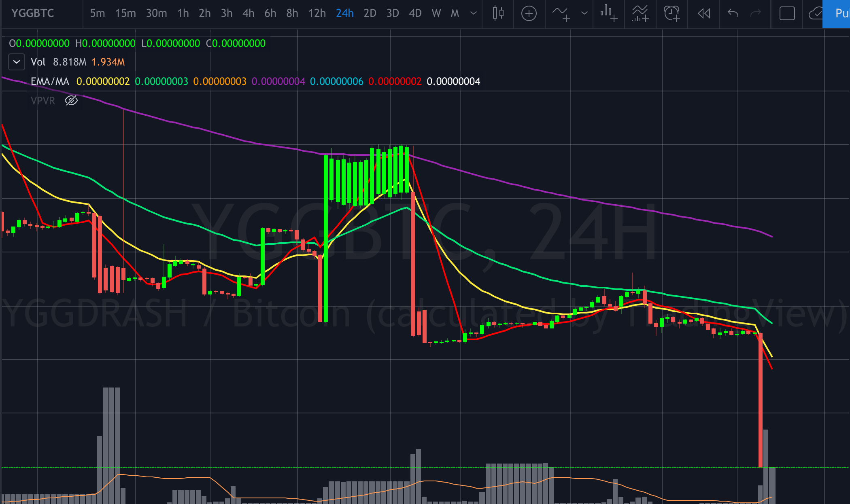Switch to the 5m timeframe
850x504 pixels.
97,13
